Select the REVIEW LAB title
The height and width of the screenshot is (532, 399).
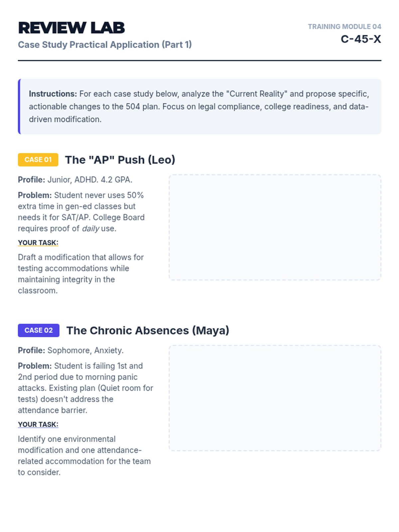pyautogui.click(x=71, y=28)
